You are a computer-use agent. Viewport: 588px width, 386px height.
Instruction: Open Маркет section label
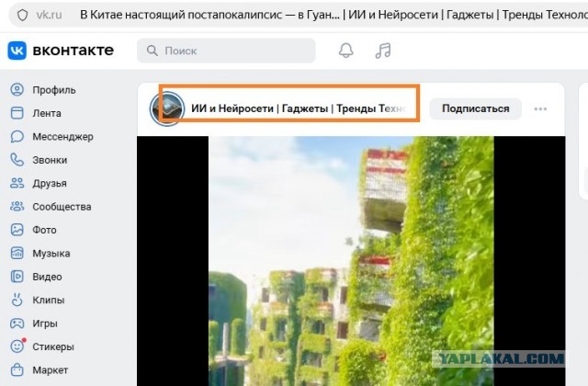click(50, 370)
